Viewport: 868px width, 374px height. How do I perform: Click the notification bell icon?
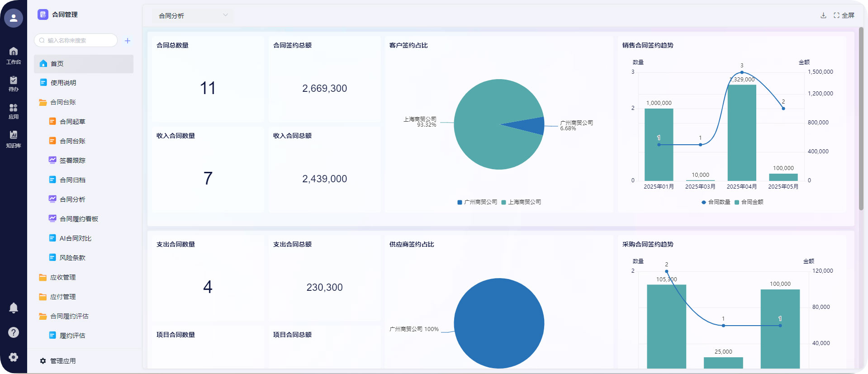click(x=14, y=308)
